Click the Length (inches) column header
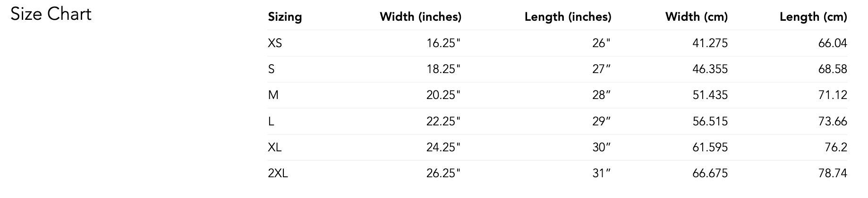Viewport: 868px width, 198px height. (568, 17)
